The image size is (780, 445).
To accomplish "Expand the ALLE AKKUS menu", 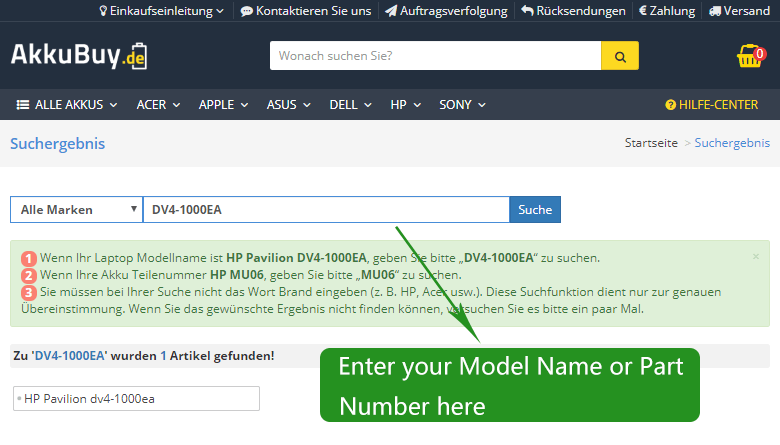I will 67,104.
